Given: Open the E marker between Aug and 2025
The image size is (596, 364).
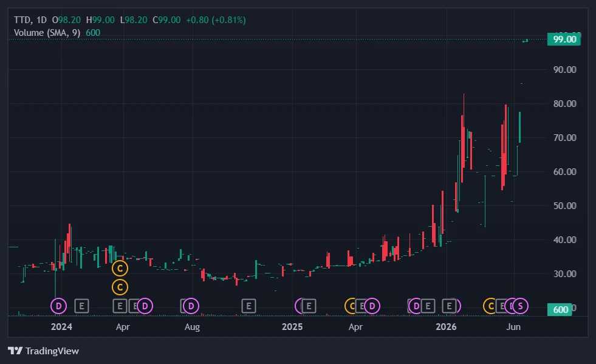Looking at the screenshot, I should (x=248, y=306).
